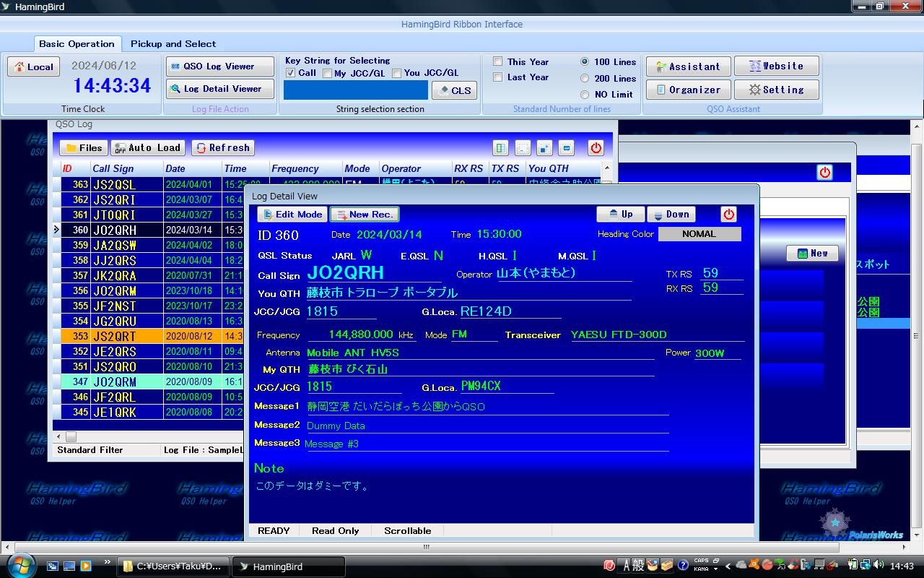Image resolution: width=924 pixels, height=578 pixels.
Task: Close QSO Log with its red power icon
Action: pos(596,147)
